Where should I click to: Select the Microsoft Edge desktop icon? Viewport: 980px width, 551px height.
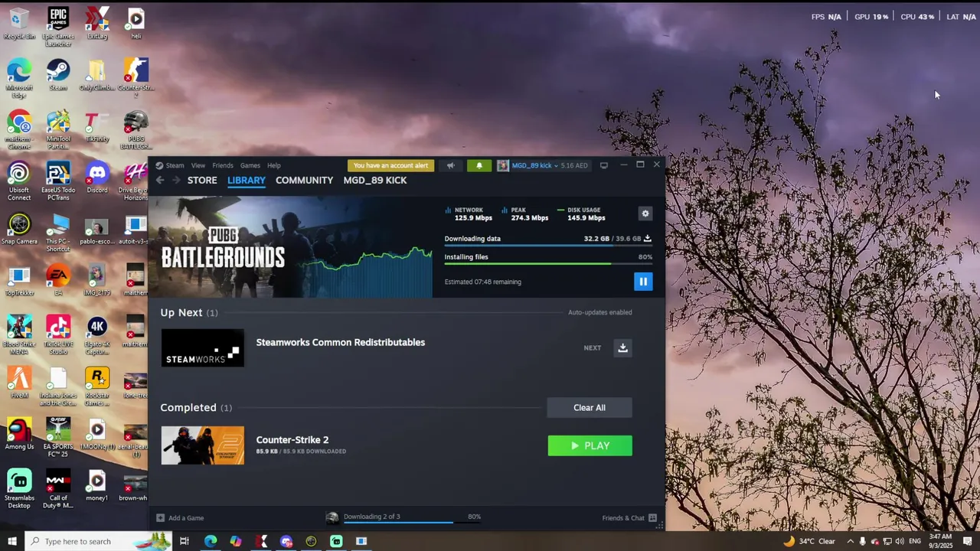coord(19,78)
